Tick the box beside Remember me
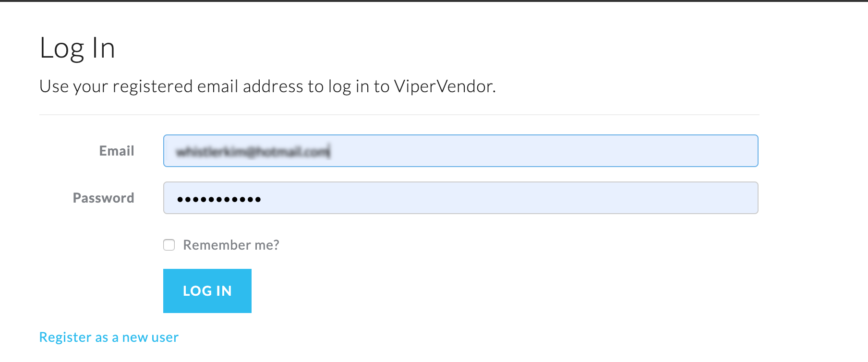868x362 pixels. (169, 245)
